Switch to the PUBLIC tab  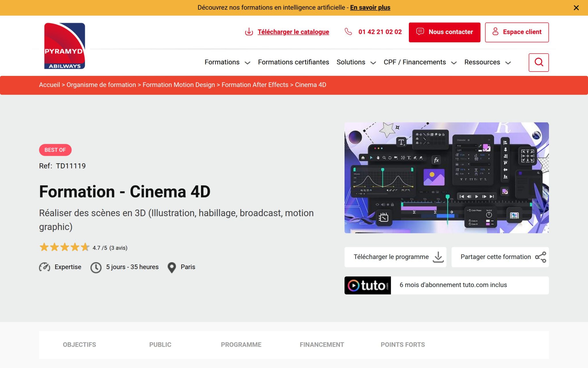(x=160, y=345)
